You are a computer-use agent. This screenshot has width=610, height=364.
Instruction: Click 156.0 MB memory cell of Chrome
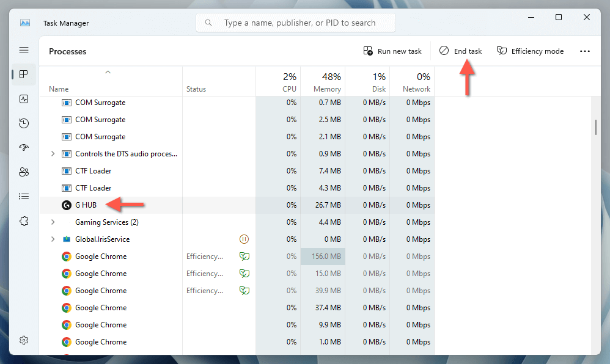(x=323, y=257)
